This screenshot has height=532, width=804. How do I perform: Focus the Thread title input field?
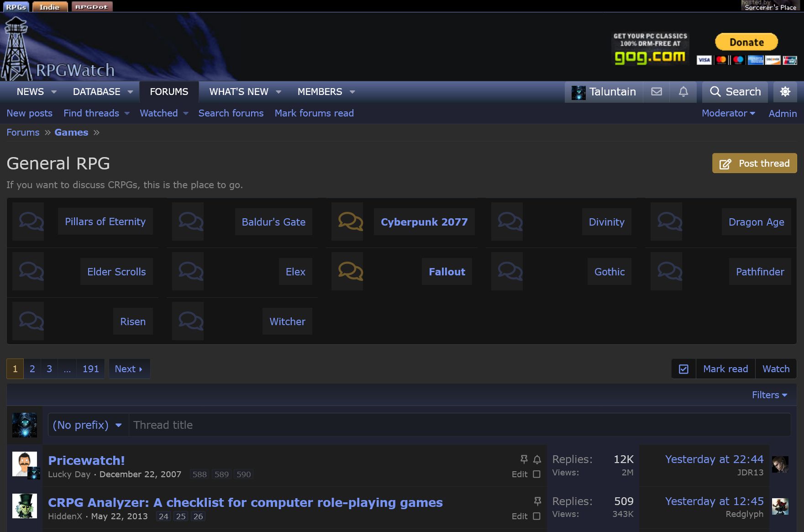[460, 425]
